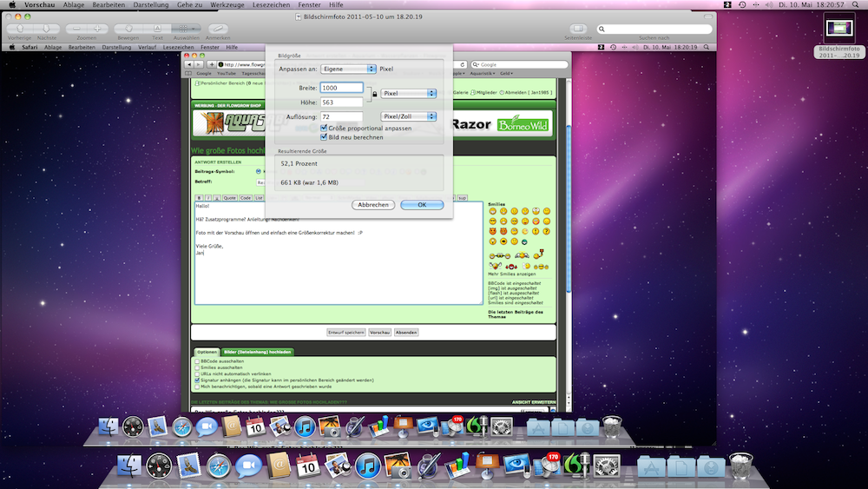Open Applications folder stack in bottom dock
The image size is (868, 489).
652,466
